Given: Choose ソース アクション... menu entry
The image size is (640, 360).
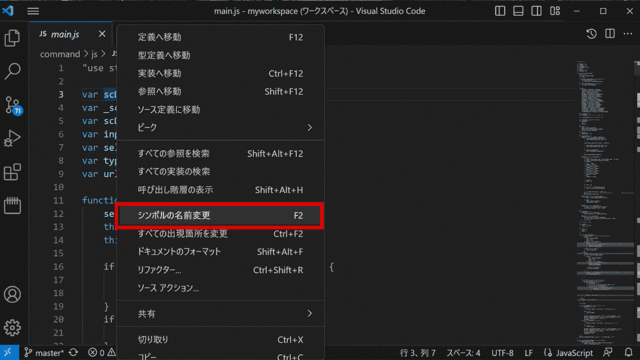Looking at the screenshot, I should click(x=220, y=288).
